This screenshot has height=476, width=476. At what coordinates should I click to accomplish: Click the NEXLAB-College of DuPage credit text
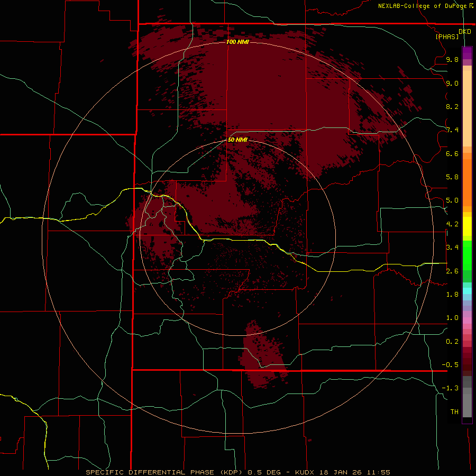pos(423,6)
